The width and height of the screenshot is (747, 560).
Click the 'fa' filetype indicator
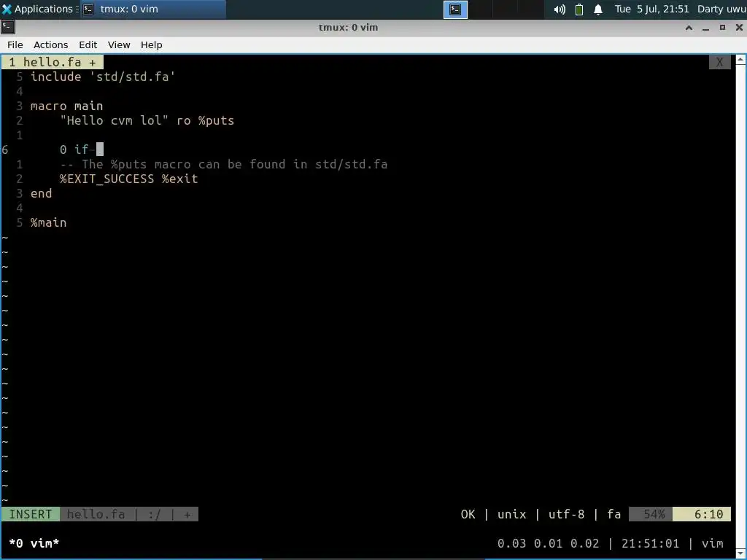tap(614, 514)
